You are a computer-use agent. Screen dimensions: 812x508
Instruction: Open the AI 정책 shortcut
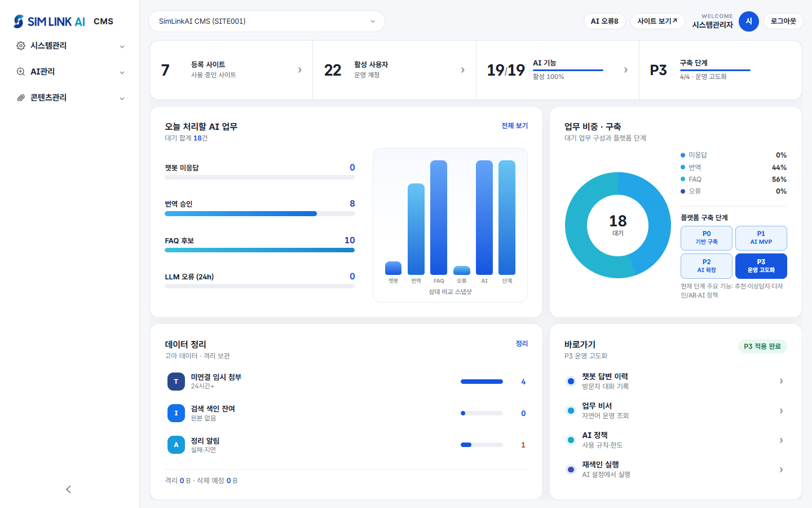[676, 440]
